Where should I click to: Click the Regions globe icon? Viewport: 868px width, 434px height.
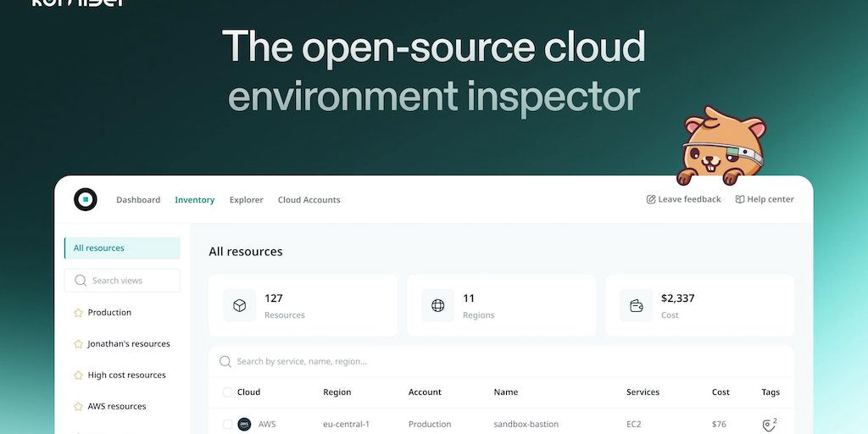tap(438, 305)
